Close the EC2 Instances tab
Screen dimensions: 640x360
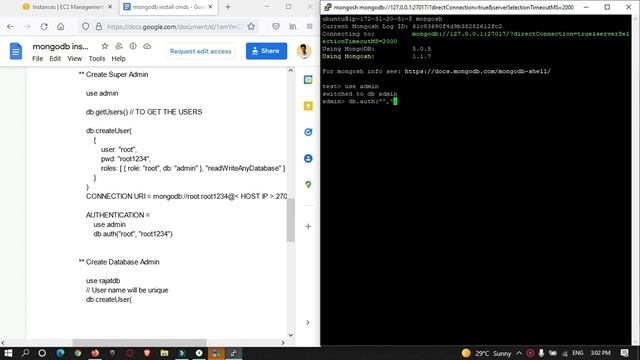tap(110, 7)
